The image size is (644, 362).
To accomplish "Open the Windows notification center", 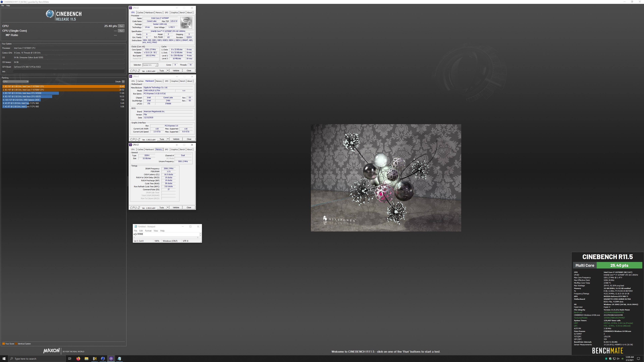I will 638,359.
